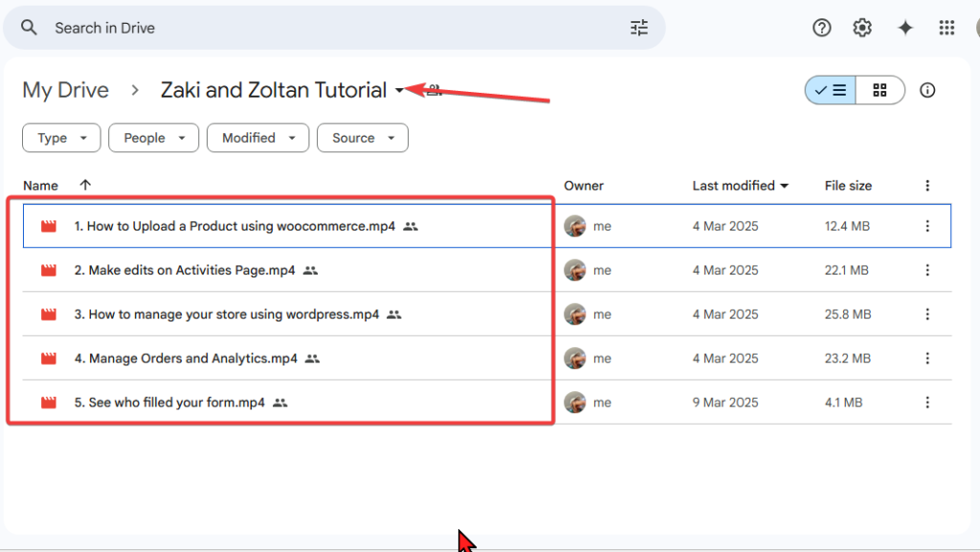Click the 23.2 MB file size cell

click(848, 359)
